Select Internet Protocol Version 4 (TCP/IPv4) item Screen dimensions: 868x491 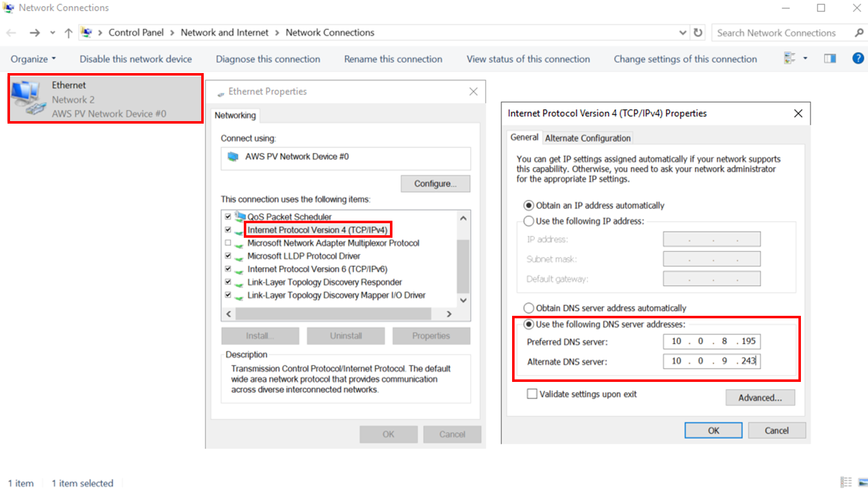(317, 230)
